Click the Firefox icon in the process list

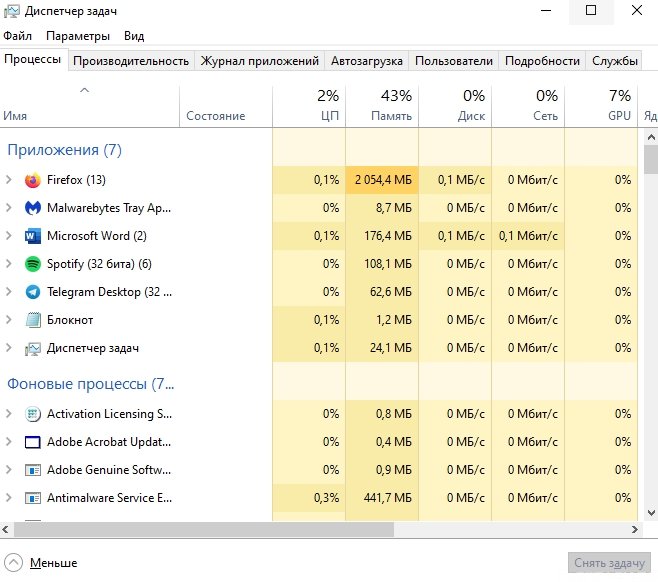tap(32, 180)
